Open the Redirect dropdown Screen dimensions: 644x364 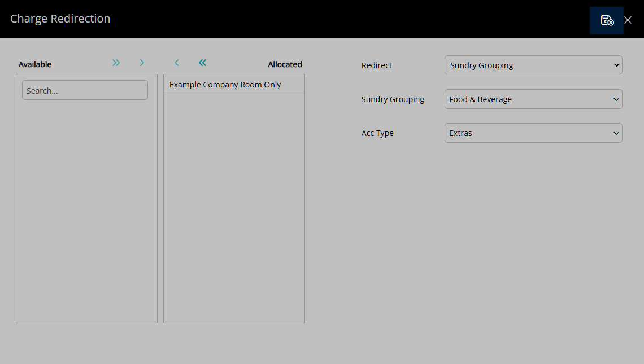tap(533, 65)
